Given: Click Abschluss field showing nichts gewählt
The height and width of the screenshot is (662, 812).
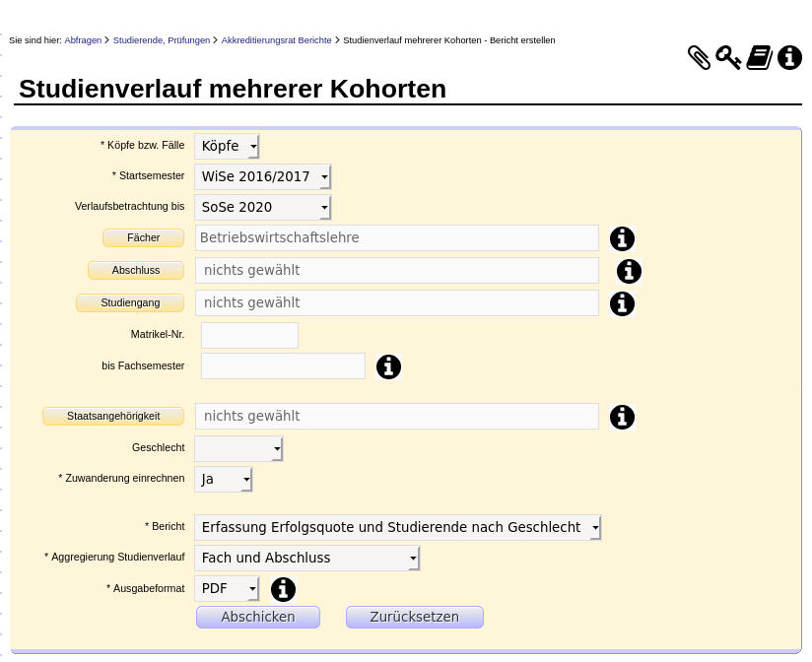Looking at the screenshot, I should (397, 271).
